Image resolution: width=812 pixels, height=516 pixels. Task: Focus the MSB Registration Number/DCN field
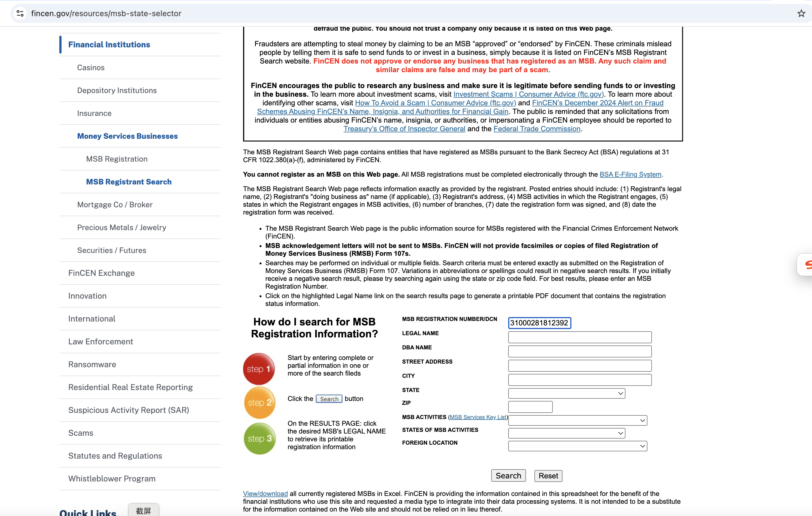pos(540,323)
